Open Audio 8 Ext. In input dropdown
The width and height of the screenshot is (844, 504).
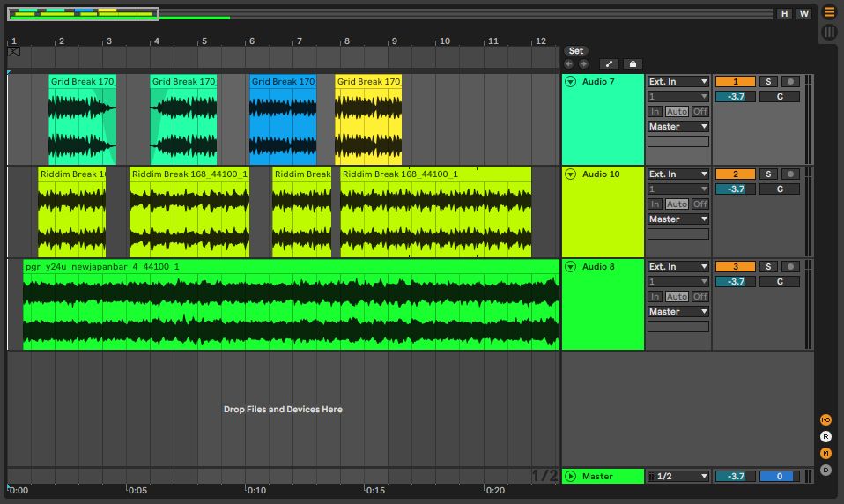coord(678,266)
